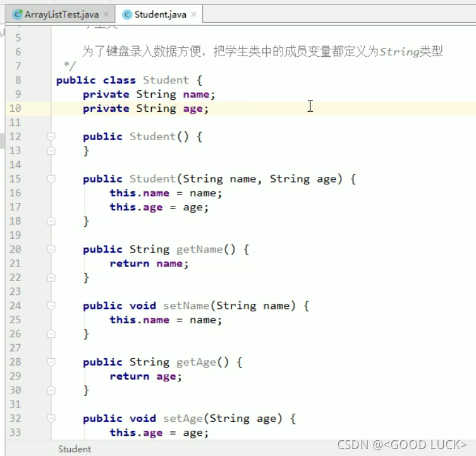
Task: Click fold end marker at line 26
Action: pyautogui.click(x=51, y=333)
